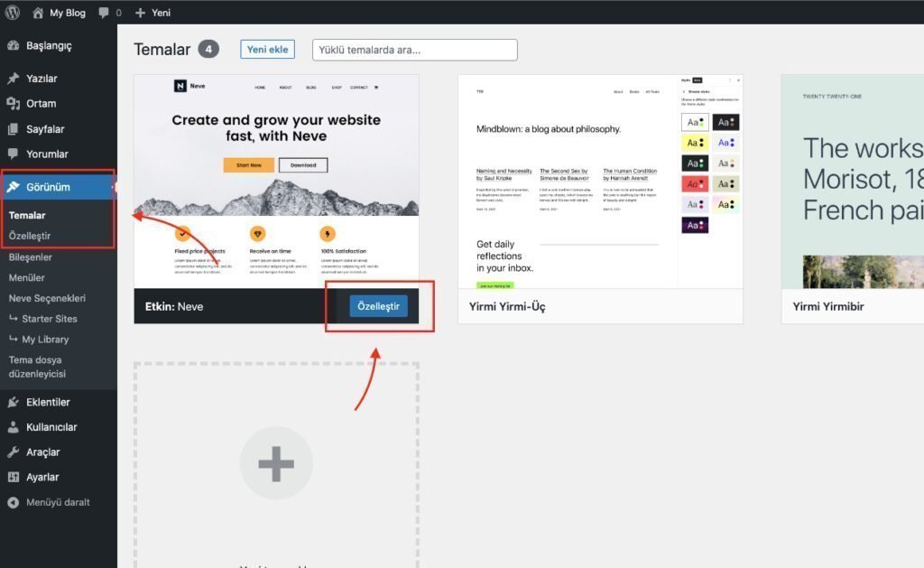Click Yeni in the admin bar
Viewport: 924px width, 568px height.
161,13
